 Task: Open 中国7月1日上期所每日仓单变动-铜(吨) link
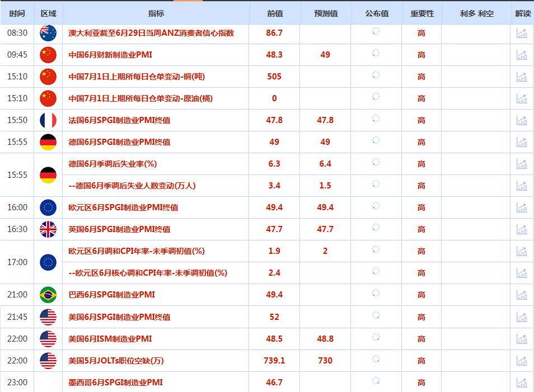[x=137, y=77]
